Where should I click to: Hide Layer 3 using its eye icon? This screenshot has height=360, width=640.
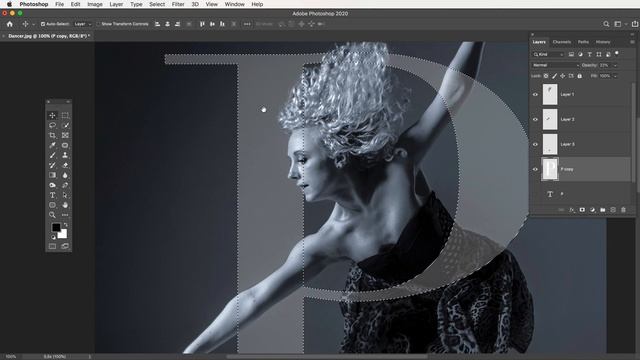click(535, 144)
